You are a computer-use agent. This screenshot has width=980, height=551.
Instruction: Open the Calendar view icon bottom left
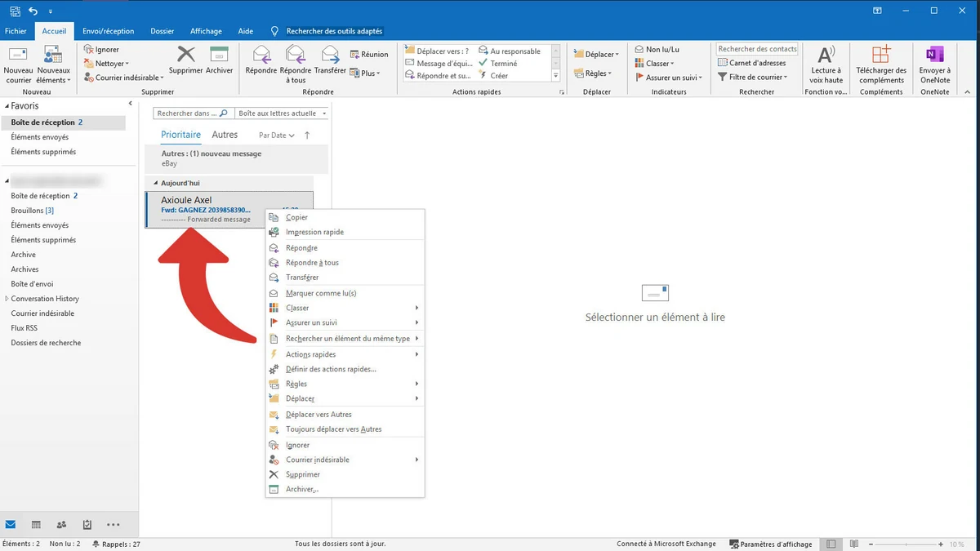tap(36, 525)
